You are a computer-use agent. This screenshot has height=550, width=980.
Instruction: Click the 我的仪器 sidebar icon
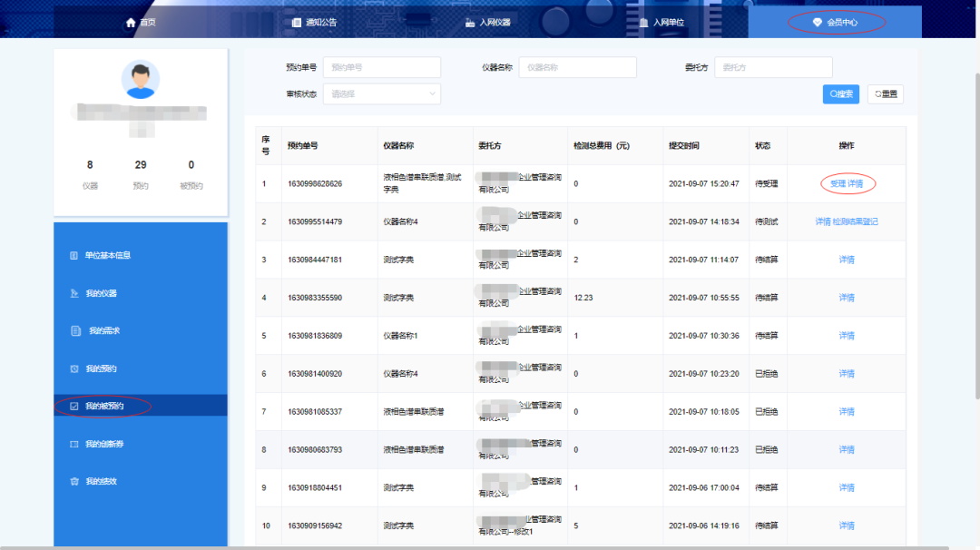74,293
